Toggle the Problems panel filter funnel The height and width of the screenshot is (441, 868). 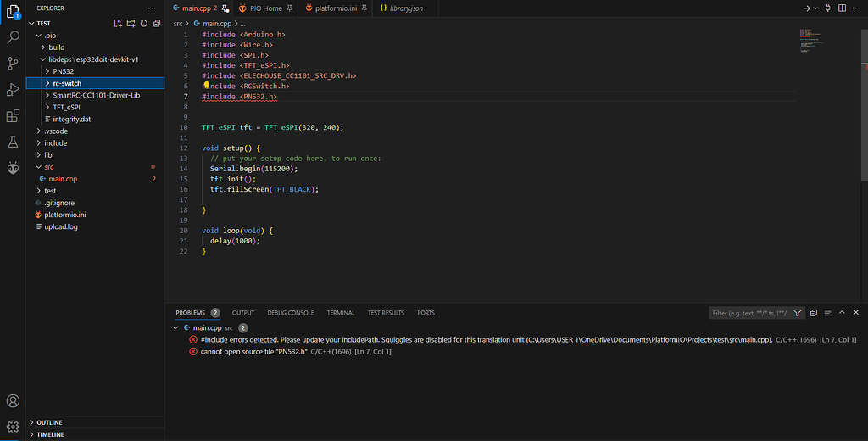797,313
